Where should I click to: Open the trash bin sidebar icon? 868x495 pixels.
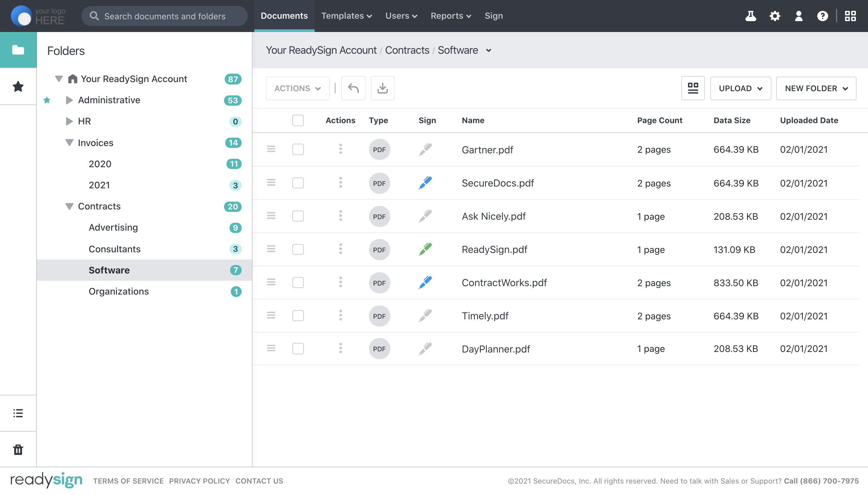18,449
